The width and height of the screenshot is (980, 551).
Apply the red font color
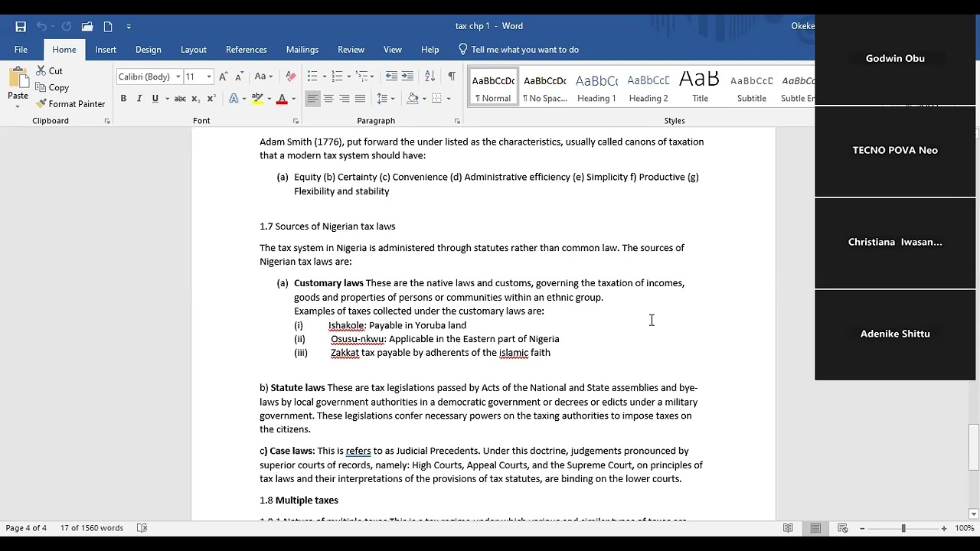[282, 99]
